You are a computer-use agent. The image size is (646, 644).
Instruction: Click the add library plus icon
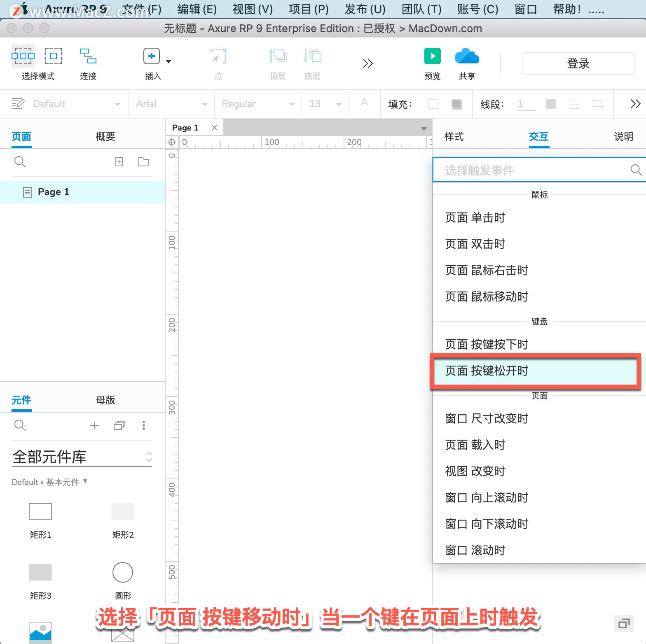(94, 425)
